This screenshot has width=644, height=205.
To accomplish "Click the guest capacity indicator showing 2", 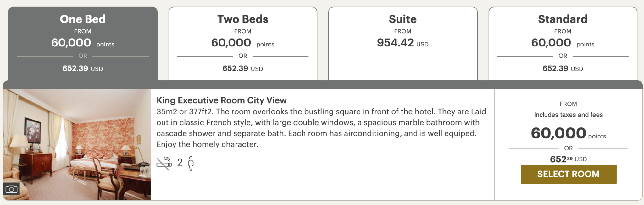I will [180, 162].
